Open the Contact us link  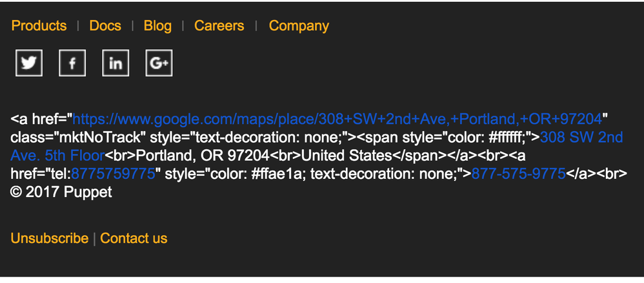coord(134,238)
